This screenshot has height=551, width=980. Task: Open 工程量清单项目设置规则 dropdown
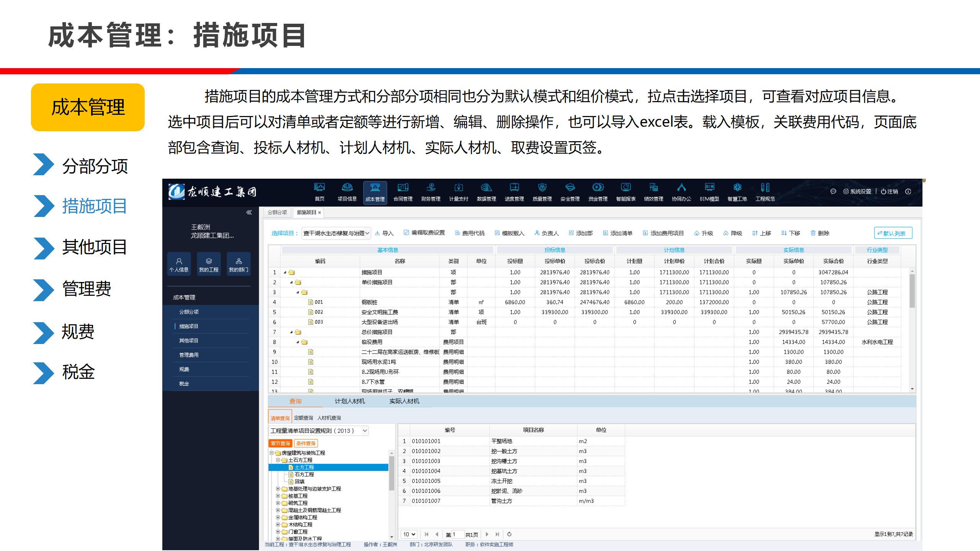point(318,431)
